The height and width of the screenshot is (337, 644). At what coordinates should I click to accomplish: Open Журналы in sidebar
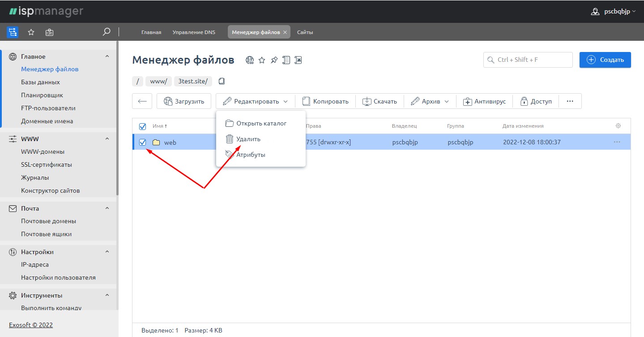coord(35,178)
